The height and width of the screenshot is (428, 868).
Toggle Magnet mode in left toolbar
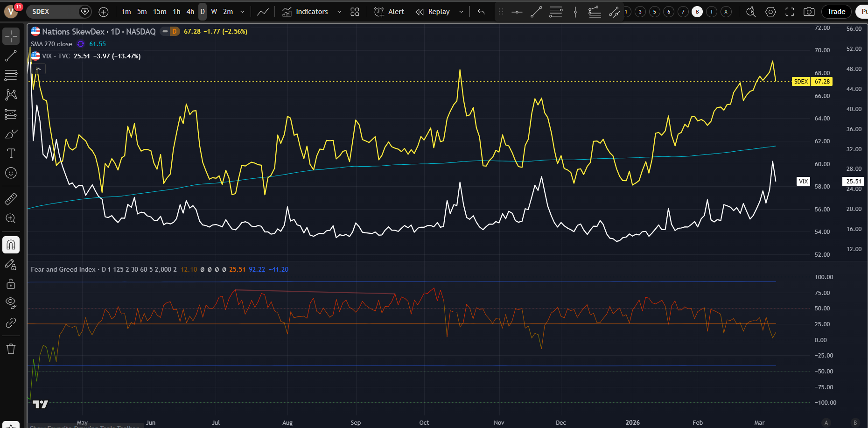[x=11, y=245]
